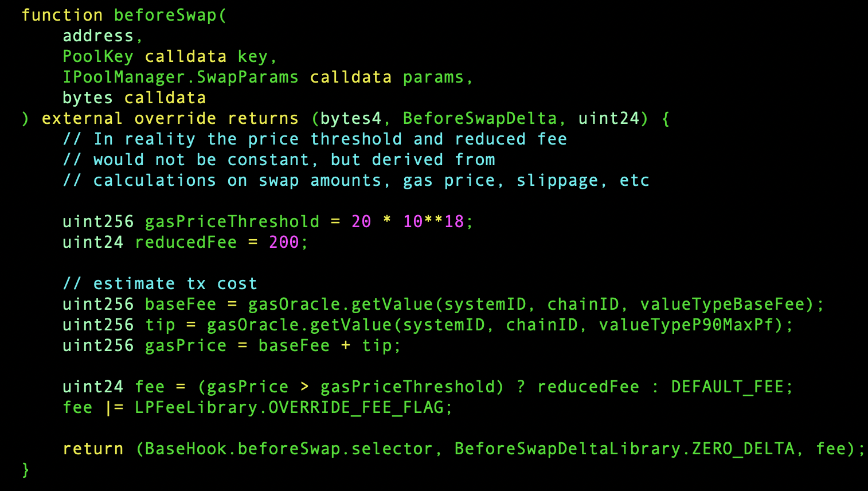
Task: Click the override keyword
Action: (175, 119)
